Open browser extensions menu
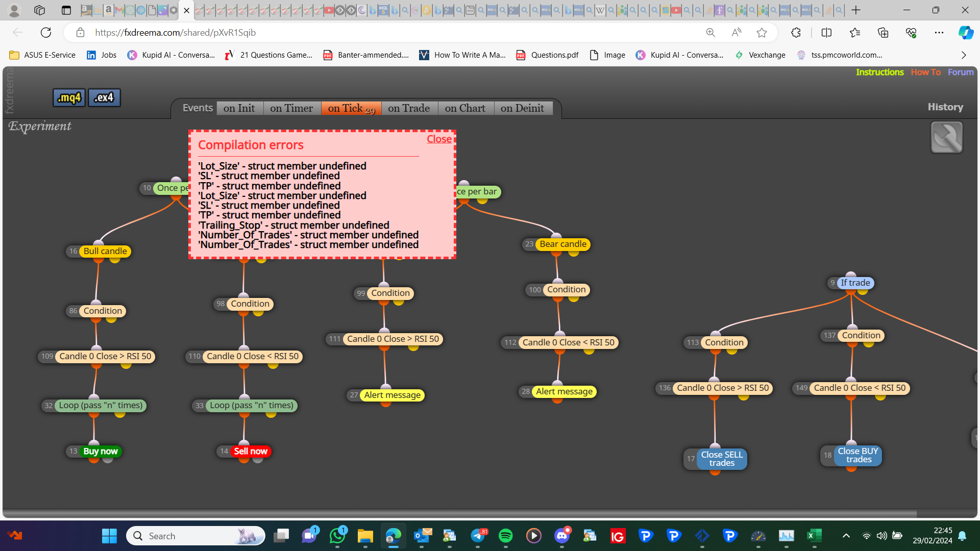 [x=796, y=33]
